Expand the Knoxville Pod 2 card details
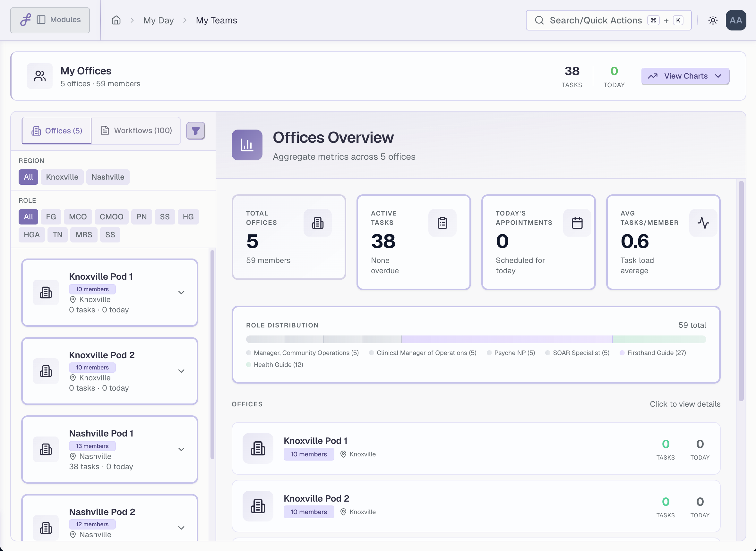Viewport: 756px width, 551px height. 181,370
